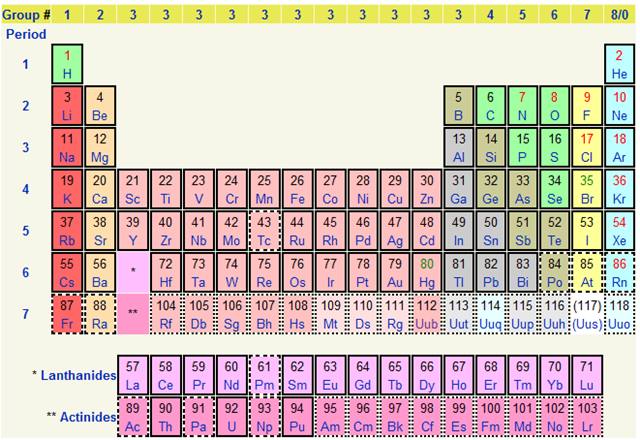Click the single-asterisk lanthanides placeholder cell

pyautogui.click(x=133, y=273)
